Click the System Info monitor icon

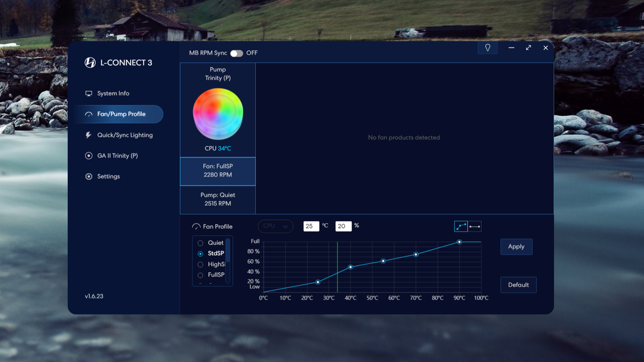[89, 93]
